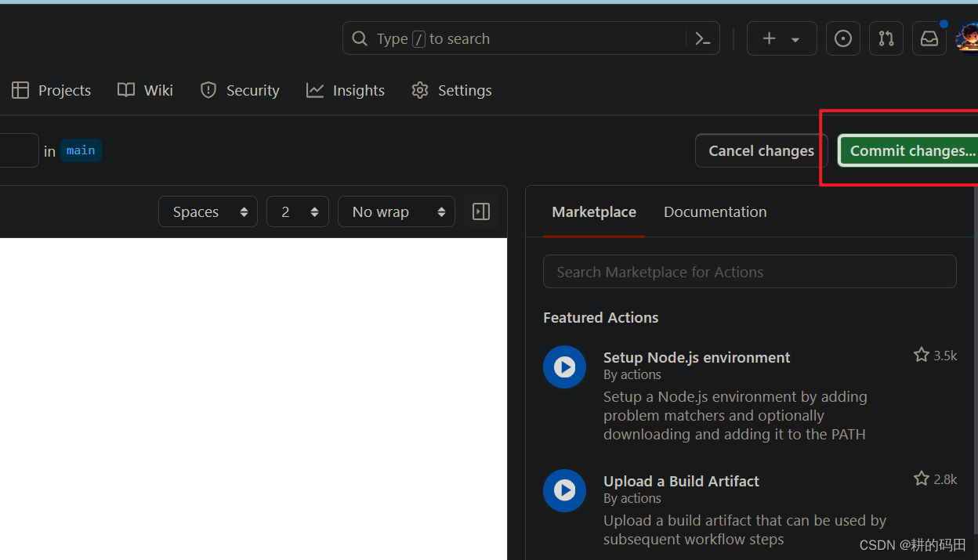Open the indent size 2 dropdown
978x560 pixels.
(298, 211)
